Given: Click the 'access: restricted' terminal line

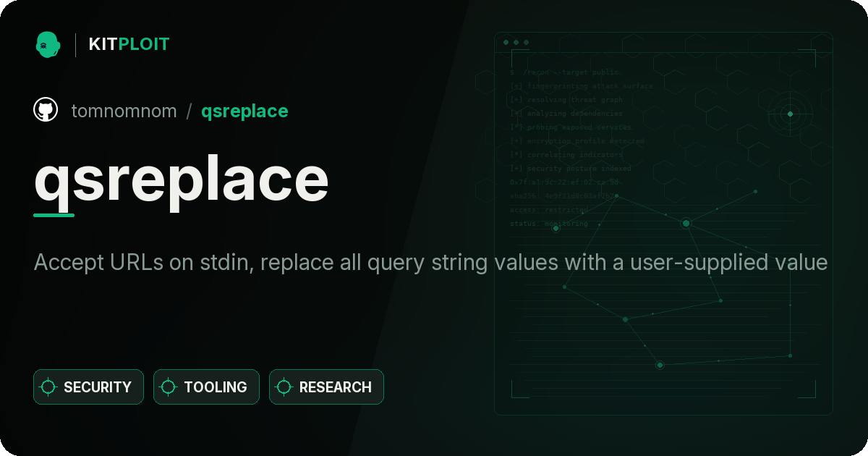Looking at the screenshot, I should (549, 210).
